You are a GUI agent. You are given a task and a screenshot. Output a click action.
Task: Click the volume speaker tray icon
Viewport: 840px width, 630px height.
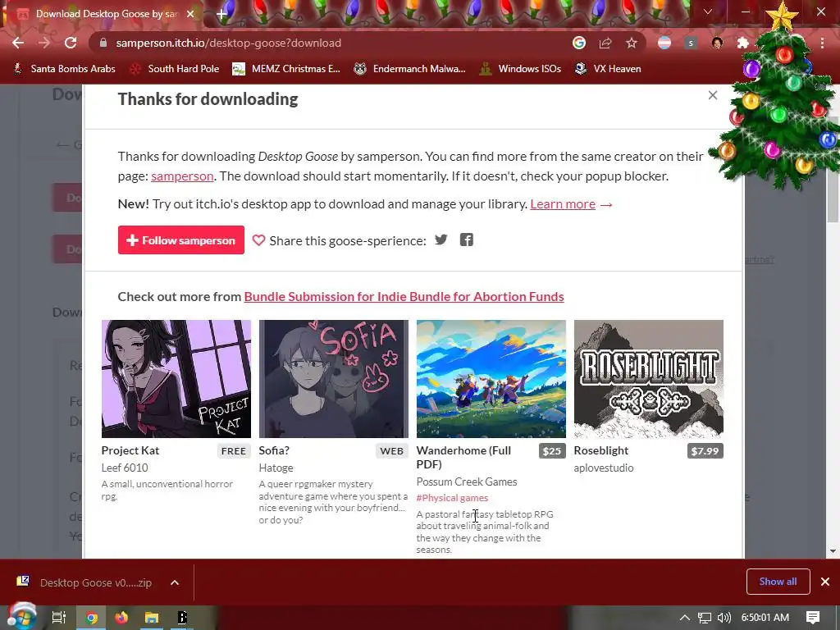point(724,618)
